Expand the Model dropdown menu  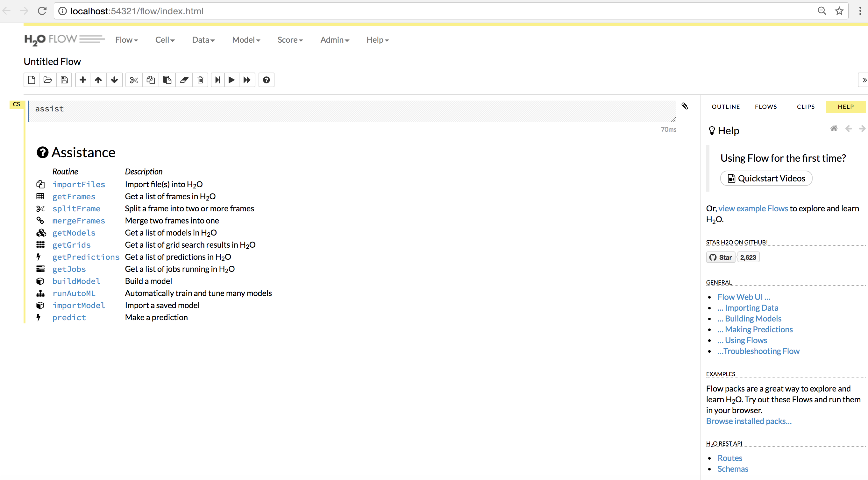point(246,40)
